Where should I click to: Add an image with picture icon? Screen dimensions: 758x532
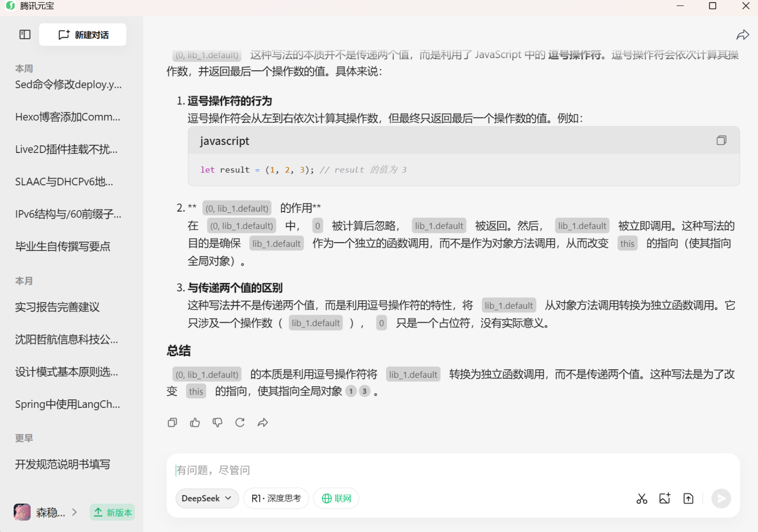pos(665,498)
